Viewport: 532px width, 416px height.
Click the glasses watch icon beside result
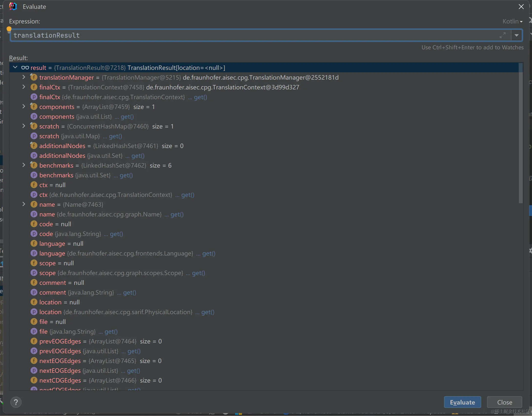25,68
